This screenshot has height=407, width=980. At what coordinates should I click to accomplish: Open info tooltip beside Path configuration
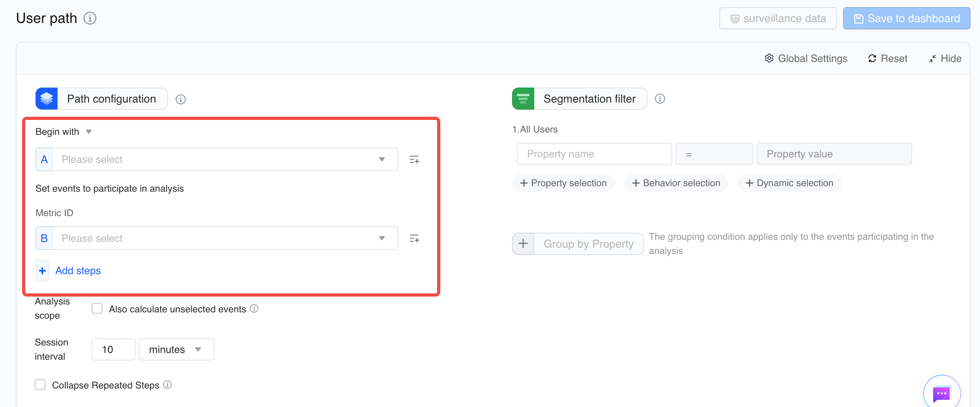(x=181, y=99)
